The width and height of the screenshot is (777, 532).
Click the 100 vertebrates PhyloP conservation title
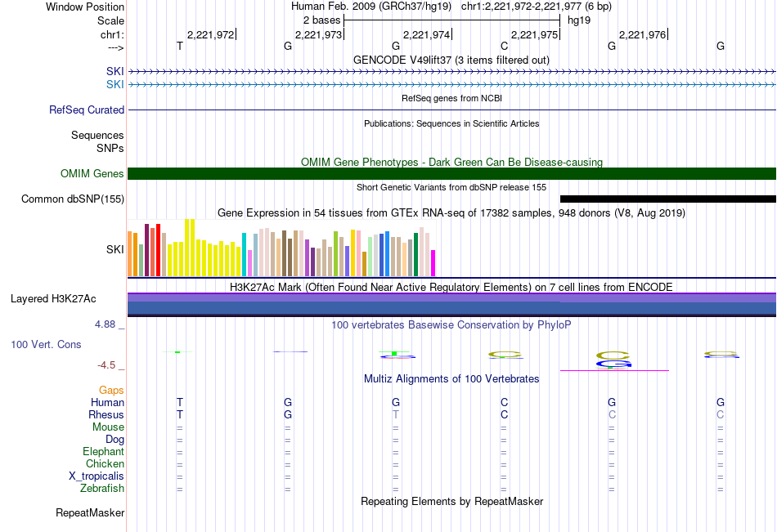(x=451, y=325)
